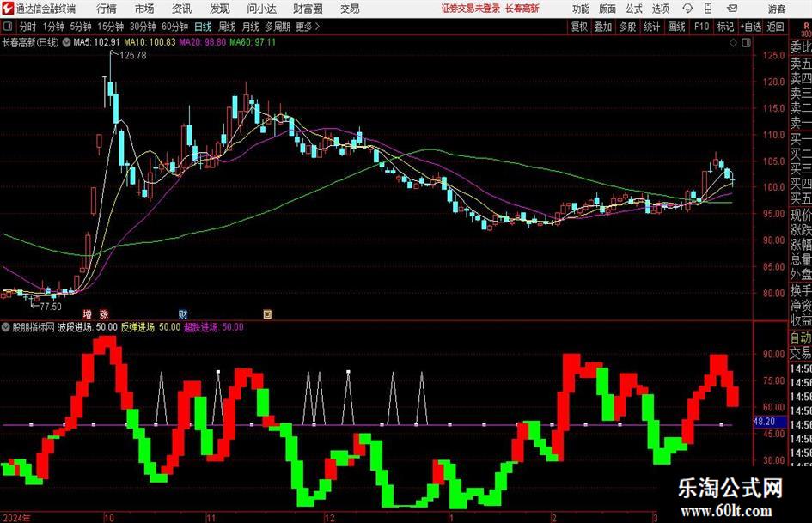Click the 叠加 overlay button

pyautogui.click(x=603, y=27)
